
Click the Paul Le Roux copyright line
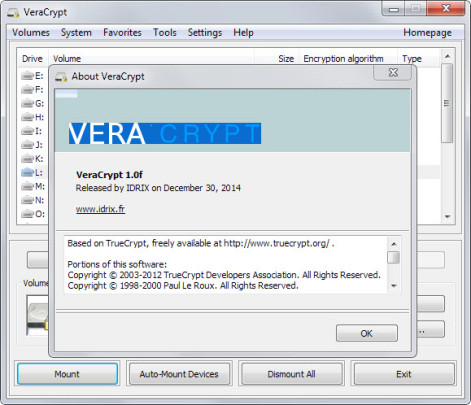point(183,286)
